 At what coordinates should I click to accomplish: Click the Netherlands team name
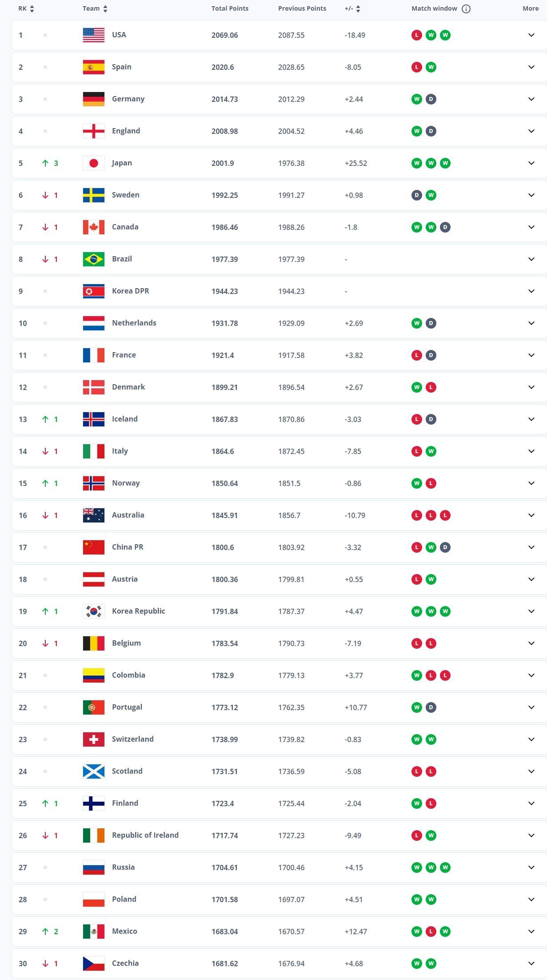click(x=134, y=323)
